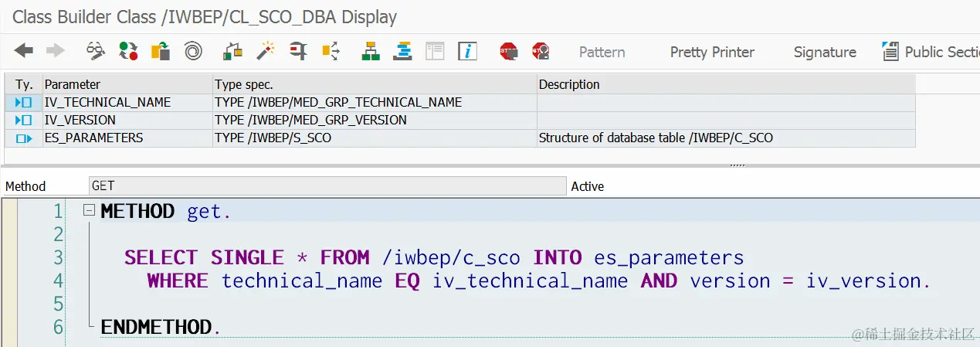Toggle Display/Change mode glasses-pencil icon
This screenshot has height=347, width=980.
point(96,51)
